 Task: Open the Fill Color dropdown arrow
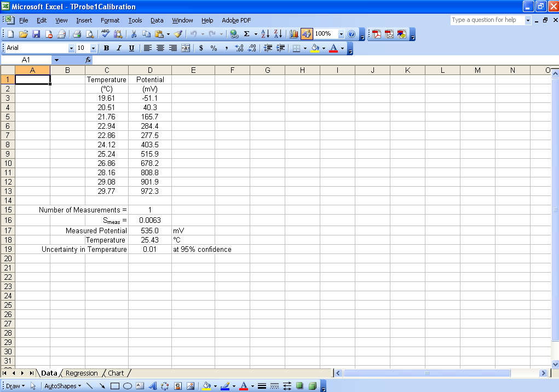[x=324, y=48]
